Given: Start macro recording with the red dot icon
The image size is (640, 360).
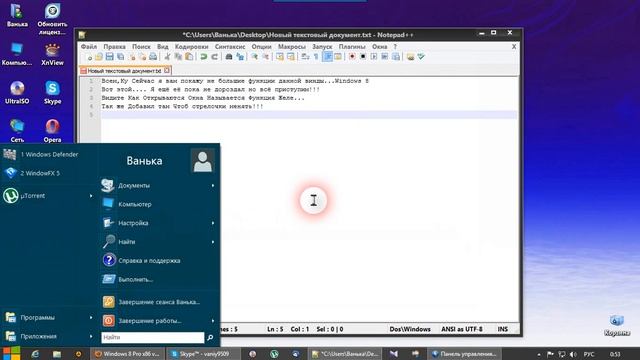Looking at the screenshot, I should pos(352,57).
